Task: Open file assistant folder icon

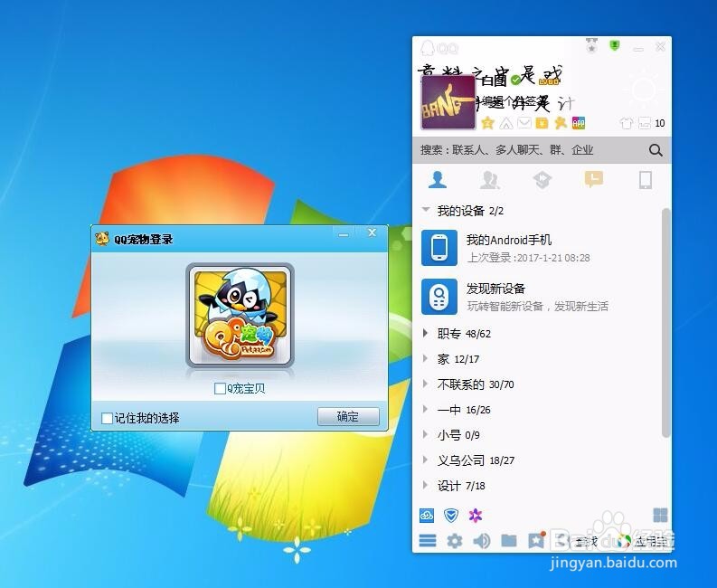Action: pyautogui.click(x=509, y=541)
